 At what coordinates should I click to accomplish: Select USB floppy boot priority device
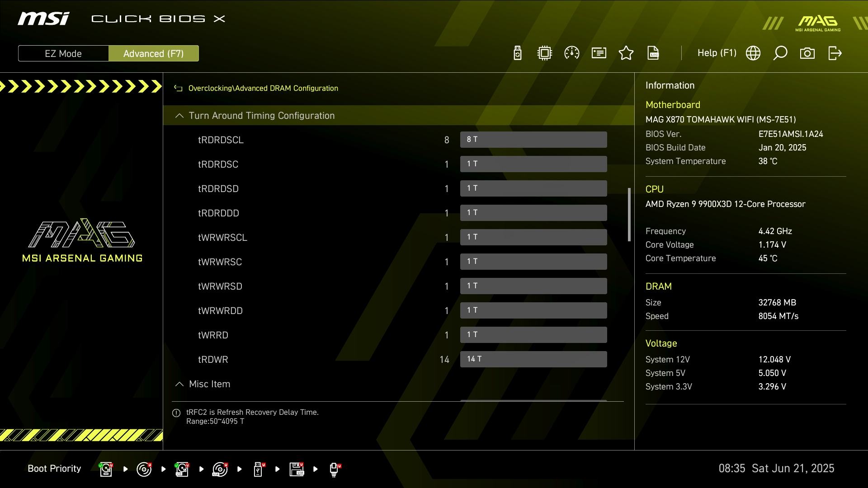pos(297,469)
